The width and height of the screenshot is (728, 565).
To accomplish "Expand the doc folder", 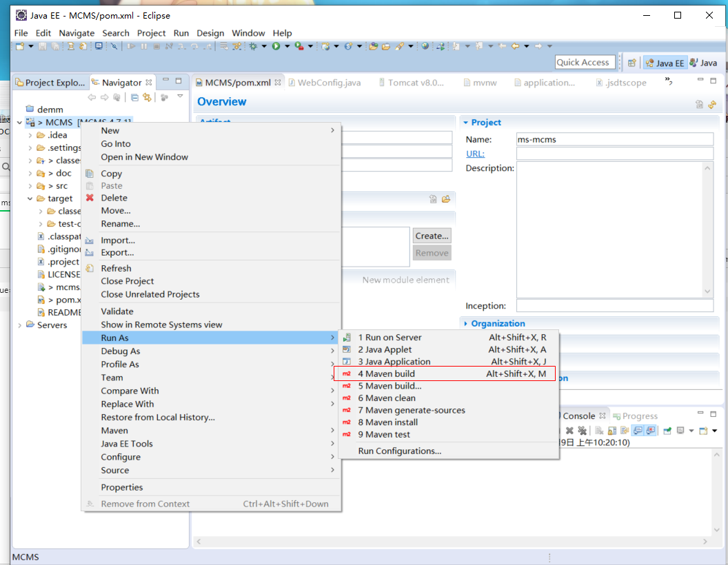I will pos(30,173).
